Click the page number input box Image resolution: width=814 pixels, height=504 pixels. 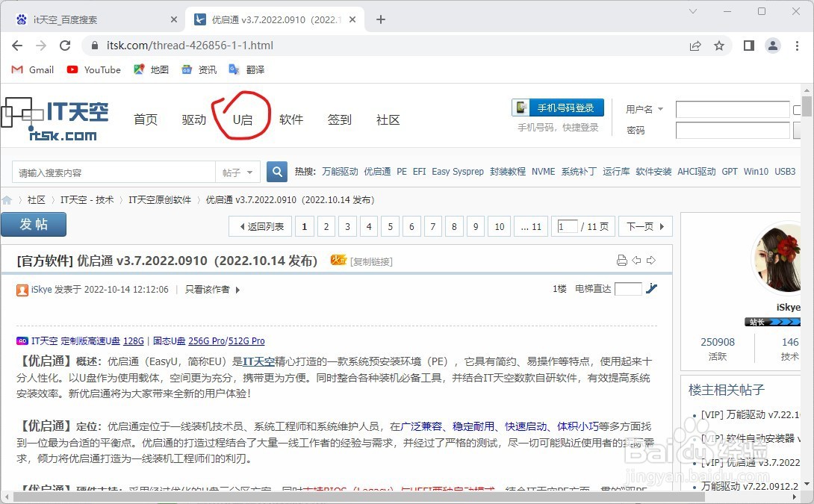[x=568, y=226]
